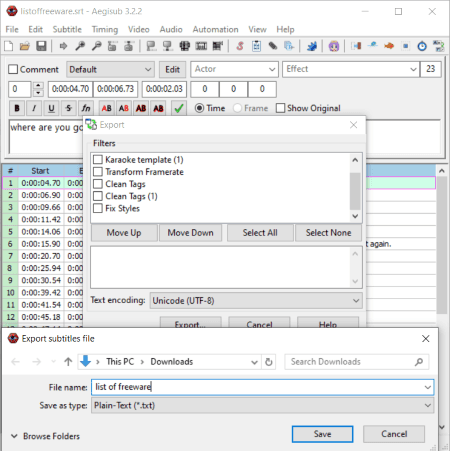This screenshot has height=451, width=450.
Task: Click Cancel in Export subtitles file dialog
Action: (x=394, y=434)
